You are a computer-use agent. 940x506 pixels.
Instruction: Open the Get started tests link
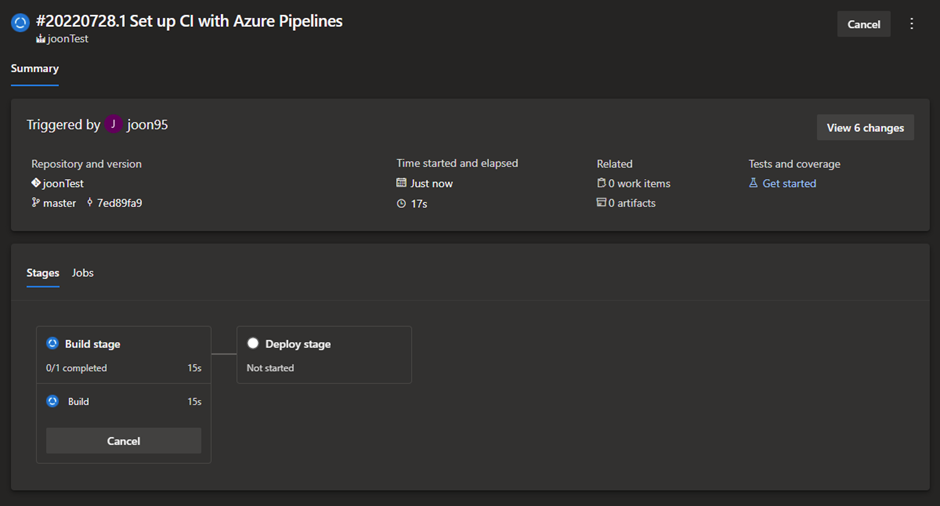click(x=789, y=184)
